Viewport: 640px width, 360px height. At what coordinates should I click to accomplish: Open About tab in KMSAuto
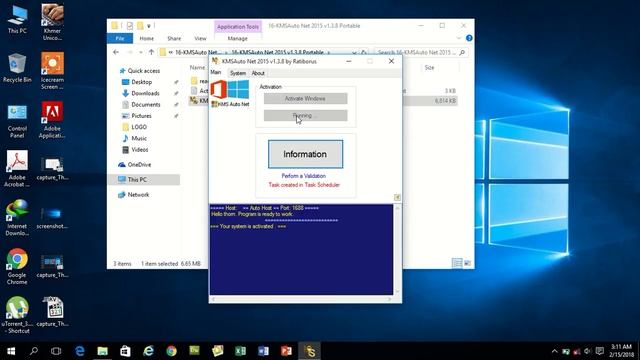(x=258, y=73)
